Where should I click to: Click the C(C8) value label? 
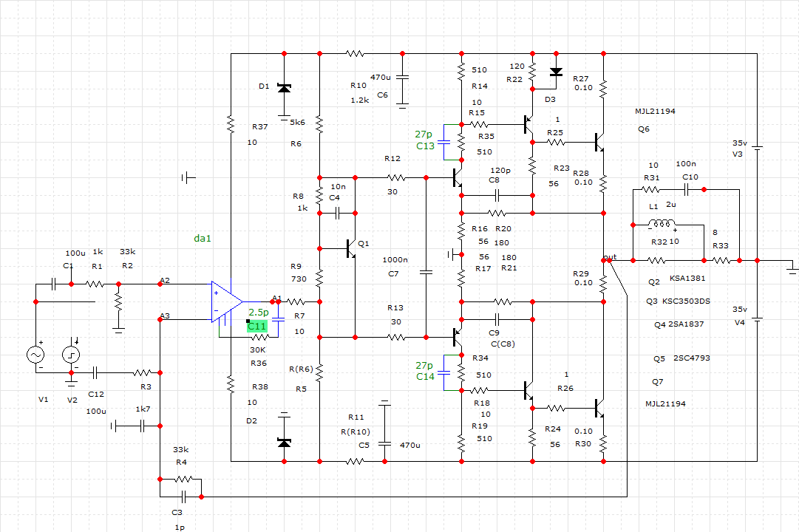(503, 344)
